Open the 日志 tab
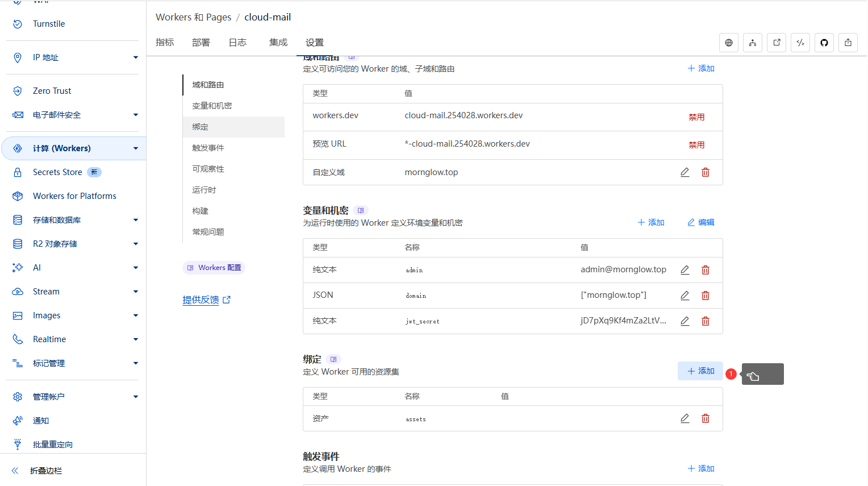This screenshot has width=868, height=486. click(x=237, y=43)
